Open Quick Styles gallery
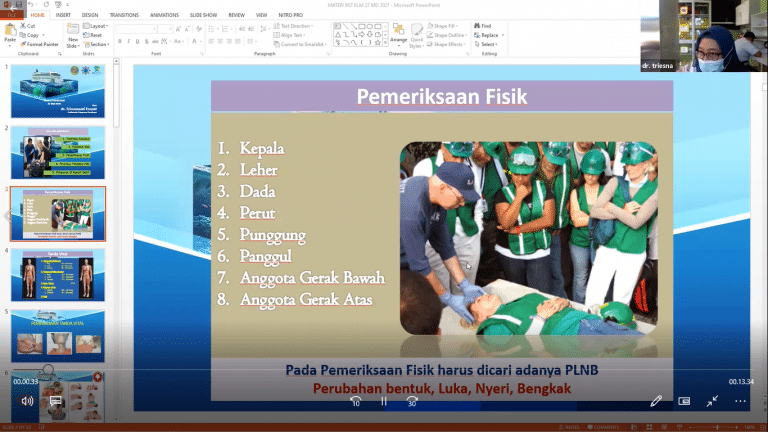Viewport: 768px width, 432px height. 416,36
